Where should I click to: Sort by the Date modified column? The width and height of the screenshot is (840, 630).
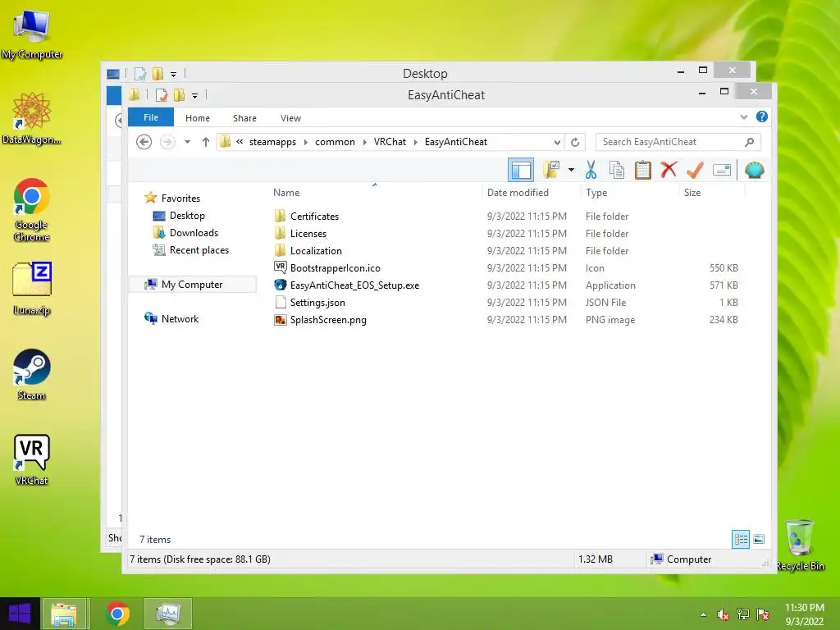pos(518,192)
